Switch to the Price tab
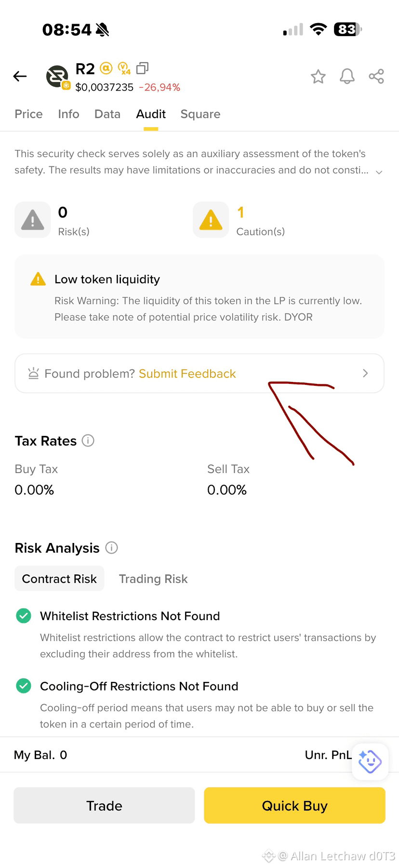 28,114
